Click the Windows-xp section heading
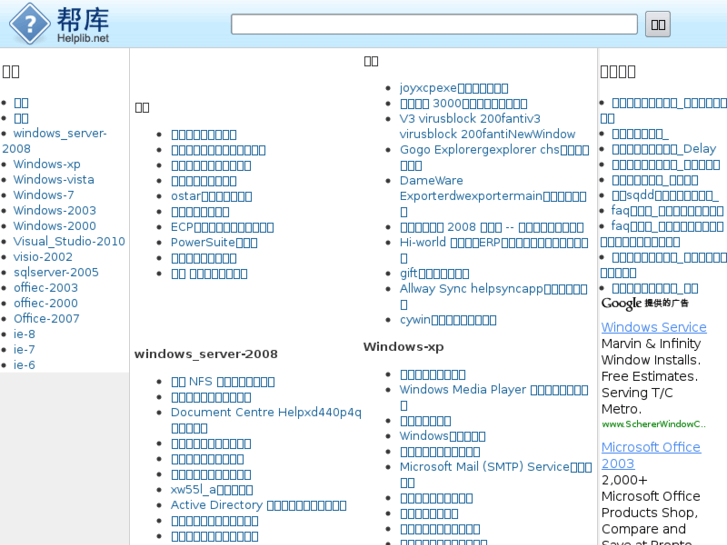Viewport: 727px width, 545px height. click(403, 346)
